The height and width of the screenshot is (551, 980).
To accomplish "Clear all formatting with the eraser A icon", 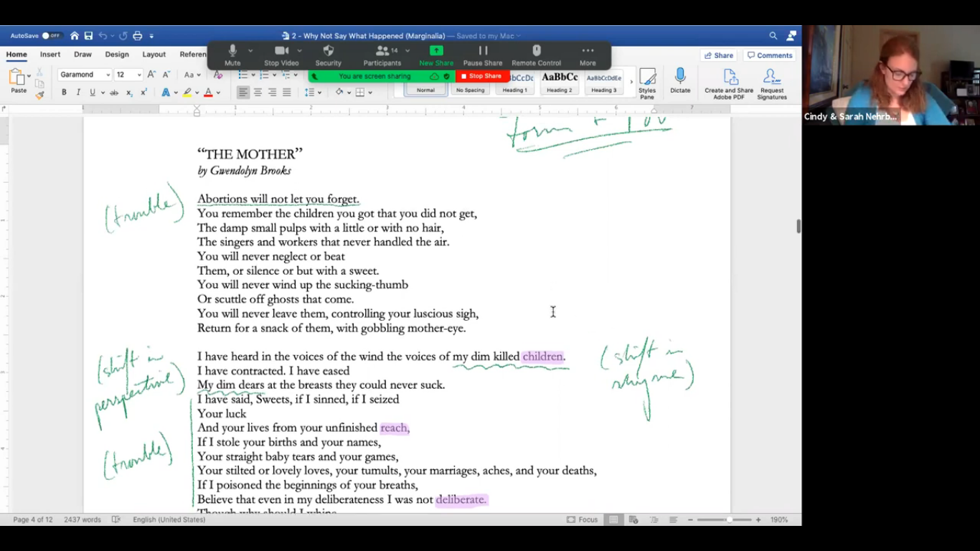I will pos(218,75).
